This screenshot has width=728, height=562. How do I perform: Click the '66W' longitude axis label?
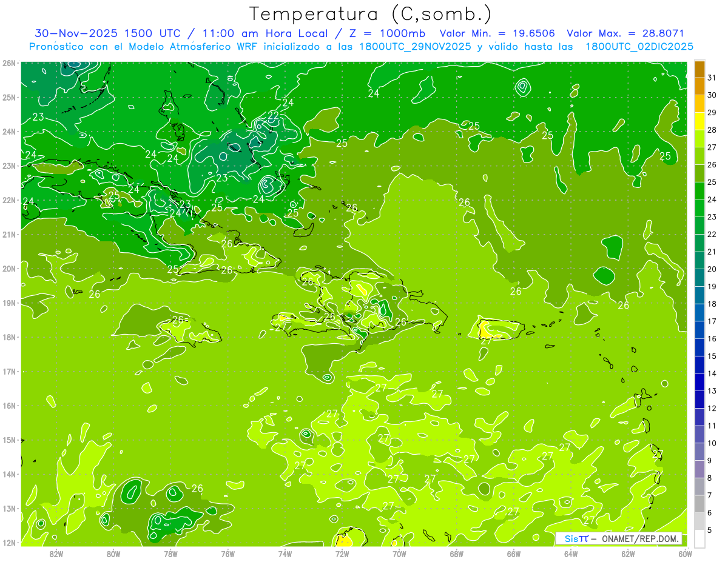click(514, 553)
